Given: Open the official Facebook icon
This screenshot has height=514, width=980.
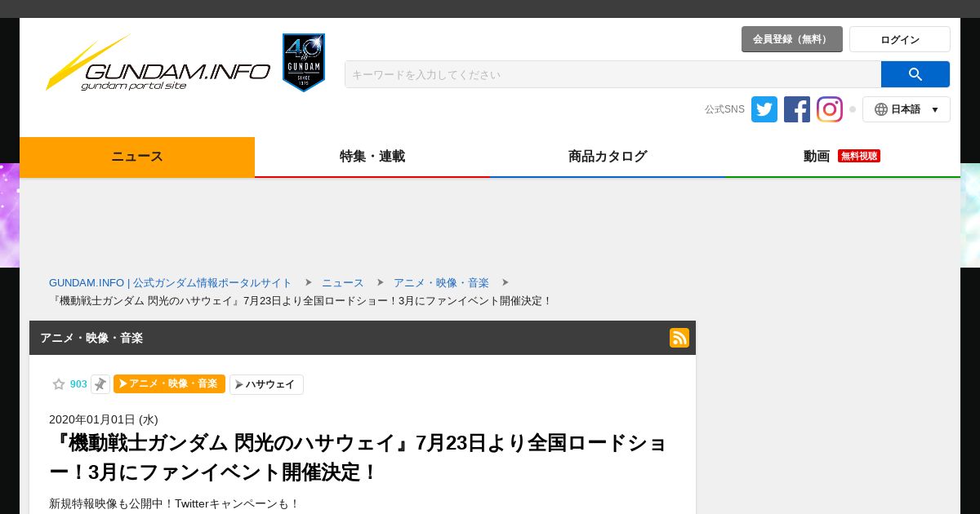Looking at the screenshot, I should tap(797, 109).
